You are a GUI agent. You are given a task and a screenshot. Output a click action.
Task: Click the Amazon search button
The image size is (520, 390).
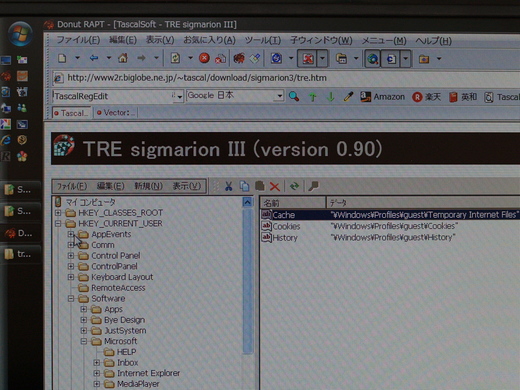pos(382,97)
